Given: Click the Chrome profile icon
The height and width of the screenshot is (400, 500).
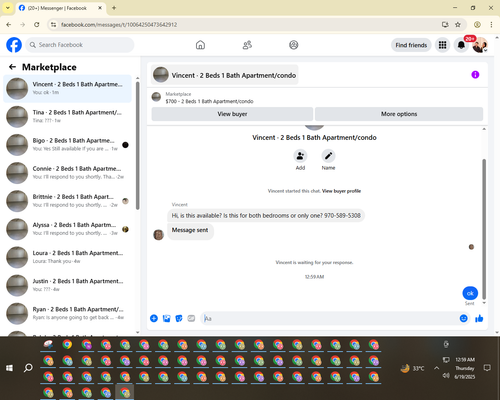Looking at the screenshot, I should coord(477,25).
